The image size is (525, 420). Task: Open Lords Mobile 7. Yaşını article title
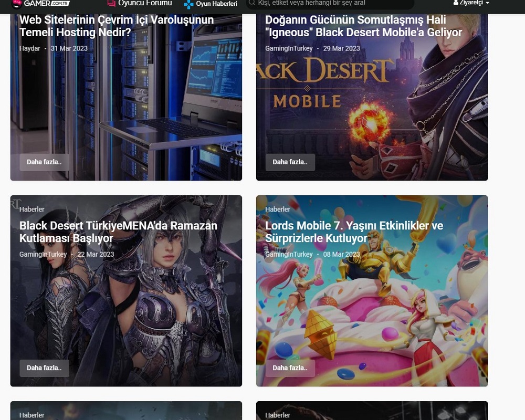(x=354, y=232)
